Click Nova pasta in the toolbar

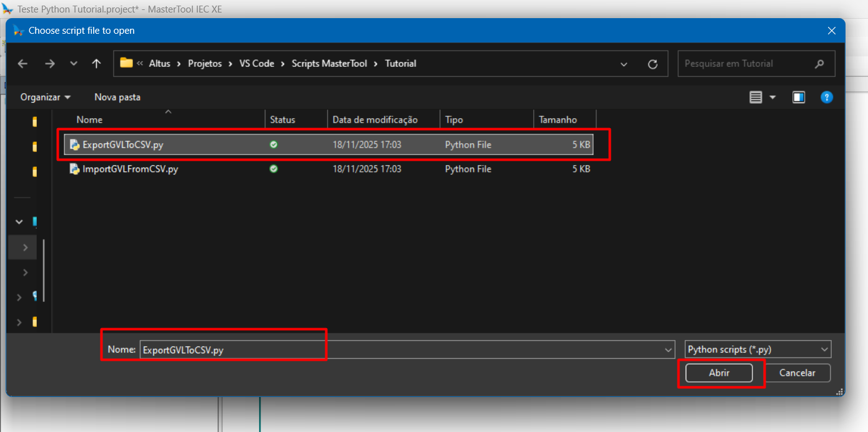point(117,97)
